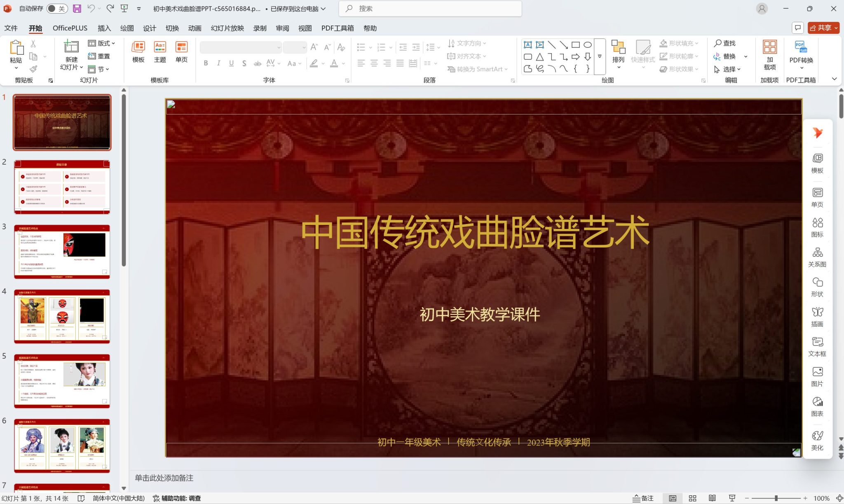Click the Paste clipboard icon
The height and width of the screenshot is (504, 844).
(16, 48)
